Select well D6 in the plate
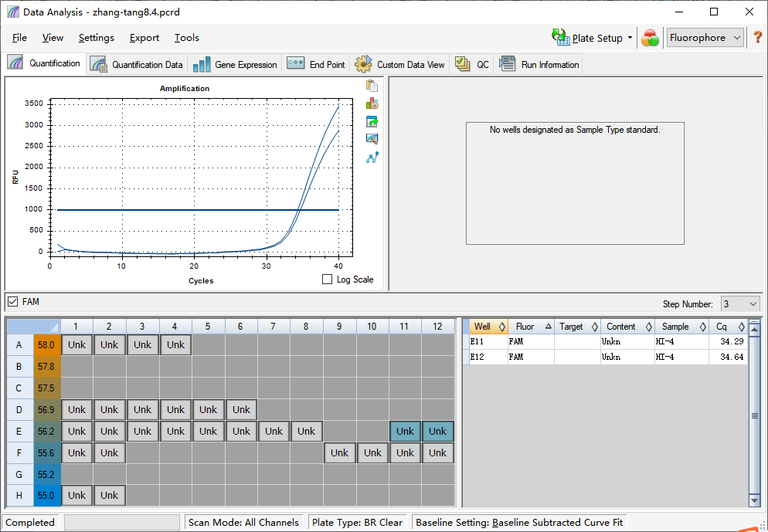Screen dimensions: 768x532 241,410
